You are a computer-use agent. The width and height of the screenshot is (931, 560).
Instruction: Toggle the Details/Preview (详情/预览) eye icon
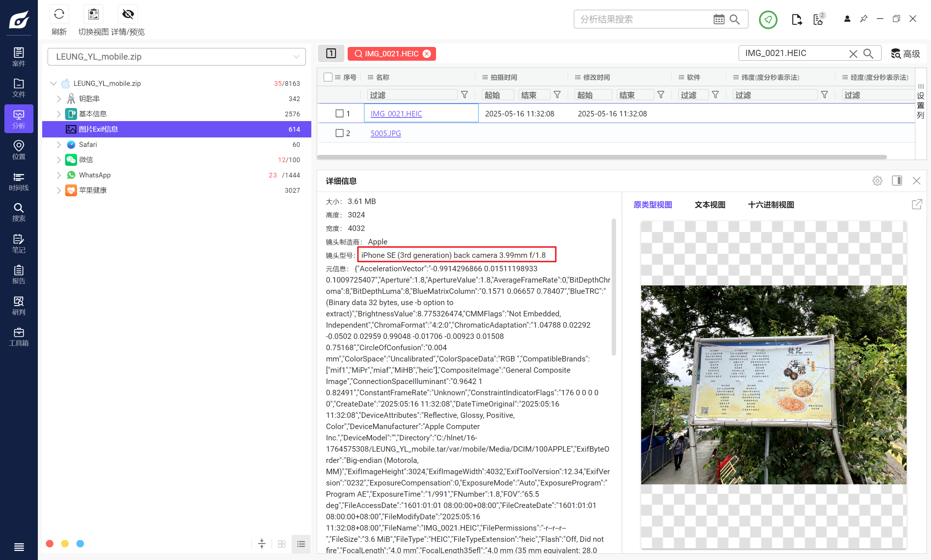point(128,15)
